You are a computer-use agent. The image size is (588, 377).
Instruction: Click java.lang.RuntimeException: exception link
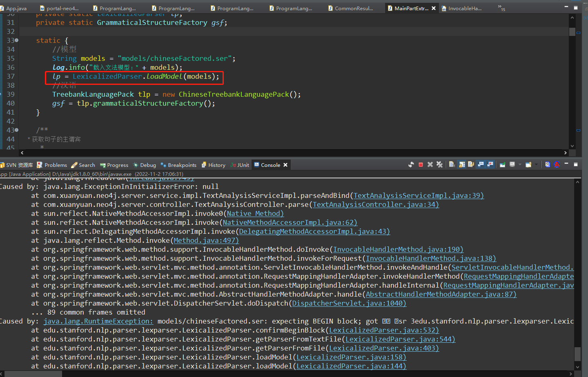pos(98,321)
